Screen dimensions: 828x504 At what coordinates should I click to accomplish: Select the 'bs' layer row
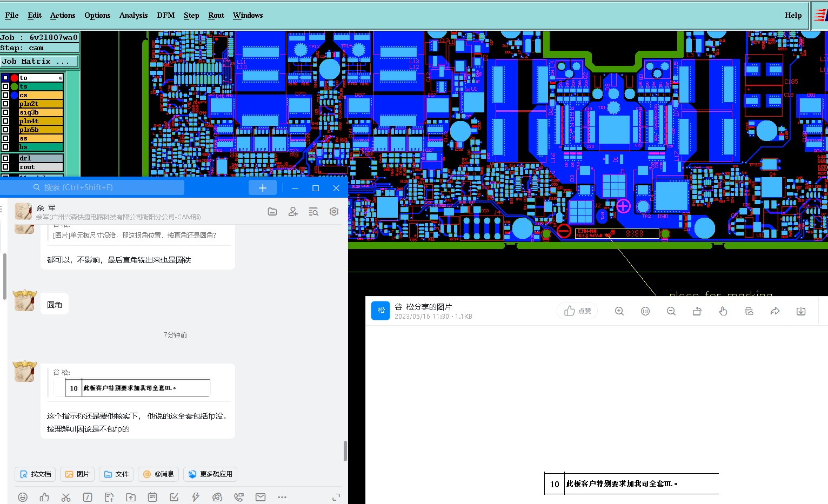41,147
